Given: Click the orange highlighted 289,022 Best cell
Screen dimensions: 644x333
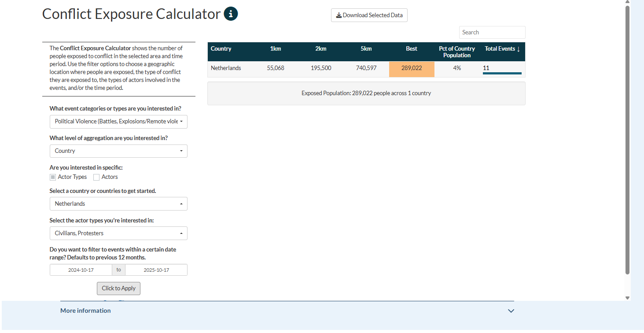Looking at the screenshot, I should [x=411, y=68].
